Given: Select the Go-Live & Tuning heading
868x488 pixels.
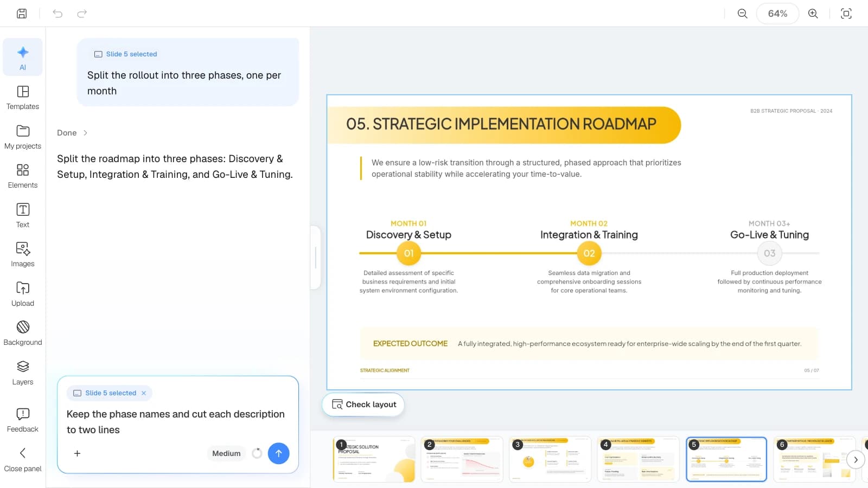Looking at the screenshot, I should point(769,235).
